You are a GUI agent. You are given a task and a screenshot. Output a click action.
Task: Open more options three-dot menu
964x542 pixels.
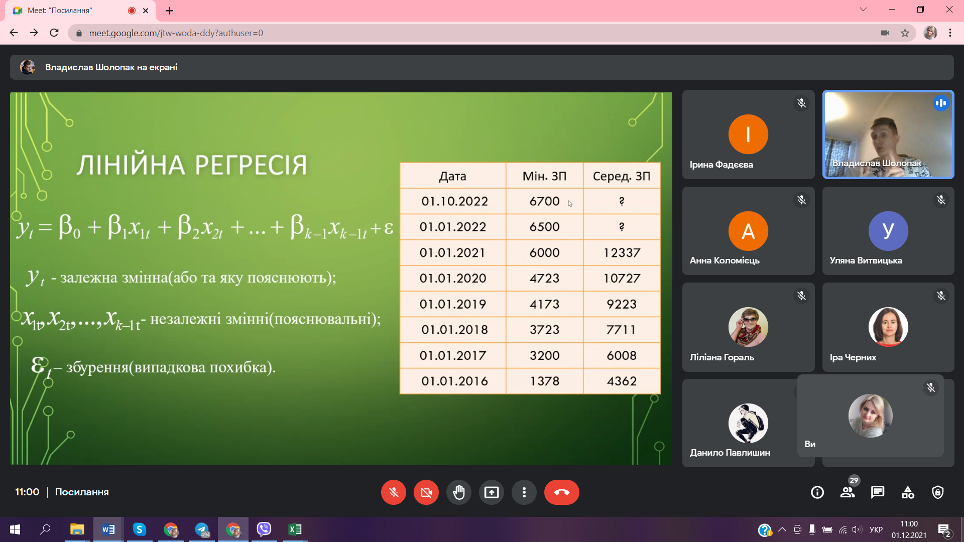point(524,492)
